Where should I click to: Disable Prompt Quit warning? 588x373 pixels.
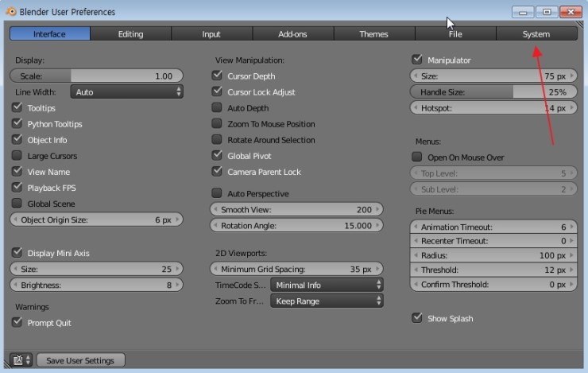[17, 322]
